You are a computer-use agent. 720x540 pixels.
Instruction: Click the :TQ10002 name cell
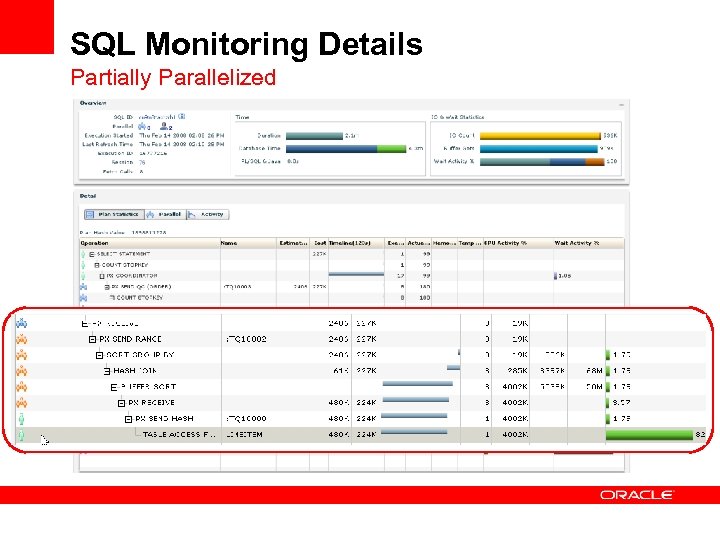pos(246,339)
